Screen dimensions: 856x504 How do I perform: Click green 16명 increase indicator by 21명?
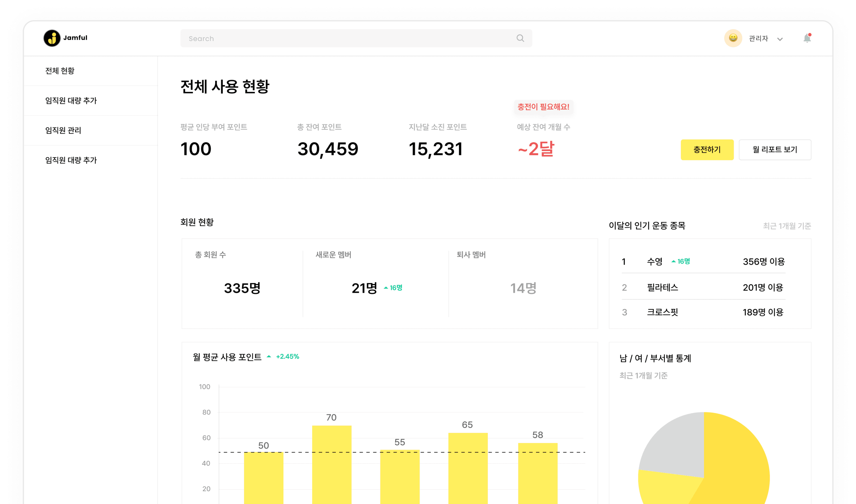(393, 288)
